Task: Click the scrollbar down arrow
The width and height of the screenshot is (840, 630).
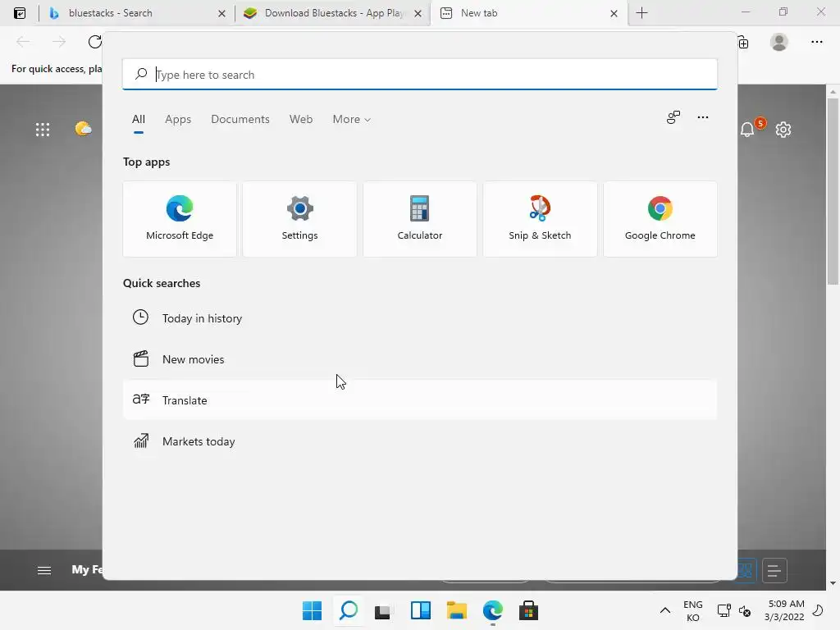Action: click(x=833, y=583)
